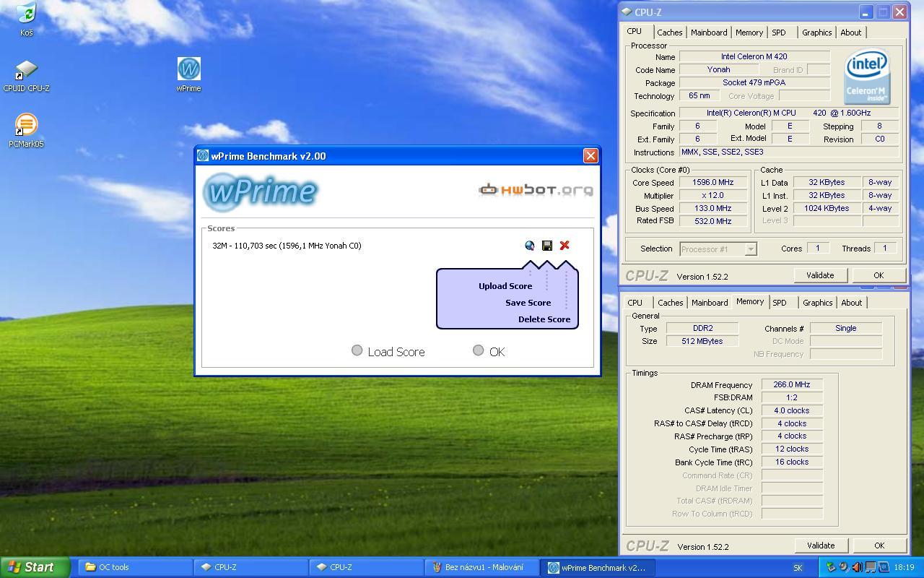This screenshot has height=578, width=924.
Task: Expand the Processor #1 selection dropdown
Action: (751, 249)
